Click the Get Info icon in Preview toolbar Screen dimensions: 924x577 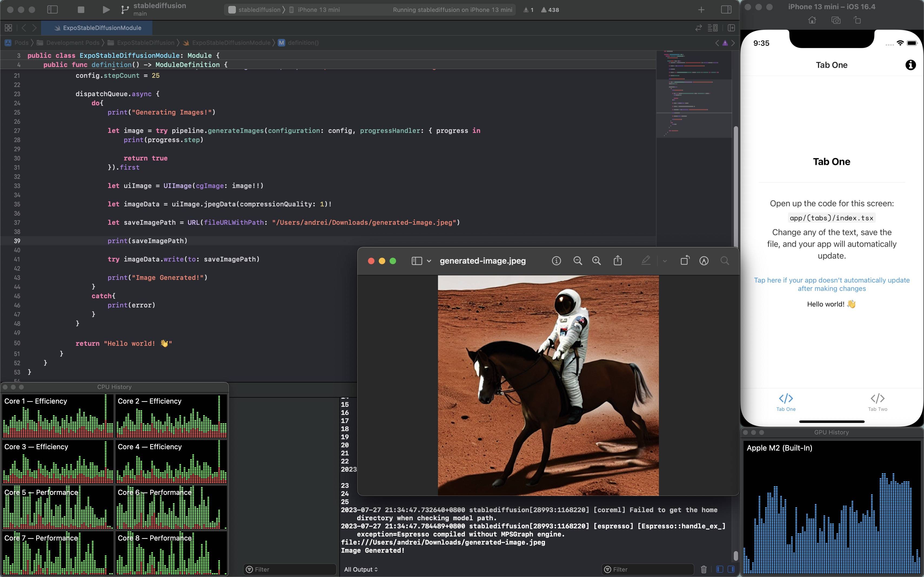click(x=556, y=261)
